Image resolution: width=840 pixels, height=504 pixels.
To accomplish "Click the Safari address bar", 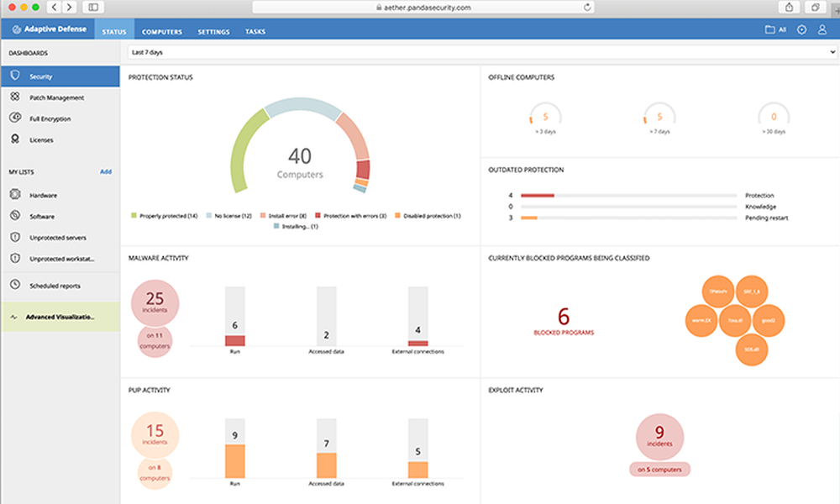I will [423, 7].
